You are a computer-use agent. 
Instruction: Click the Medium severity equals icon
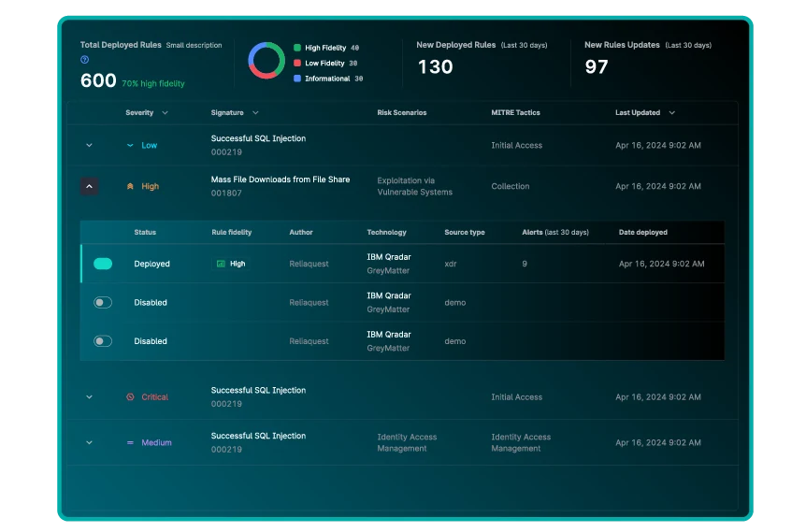click(130, 442)
